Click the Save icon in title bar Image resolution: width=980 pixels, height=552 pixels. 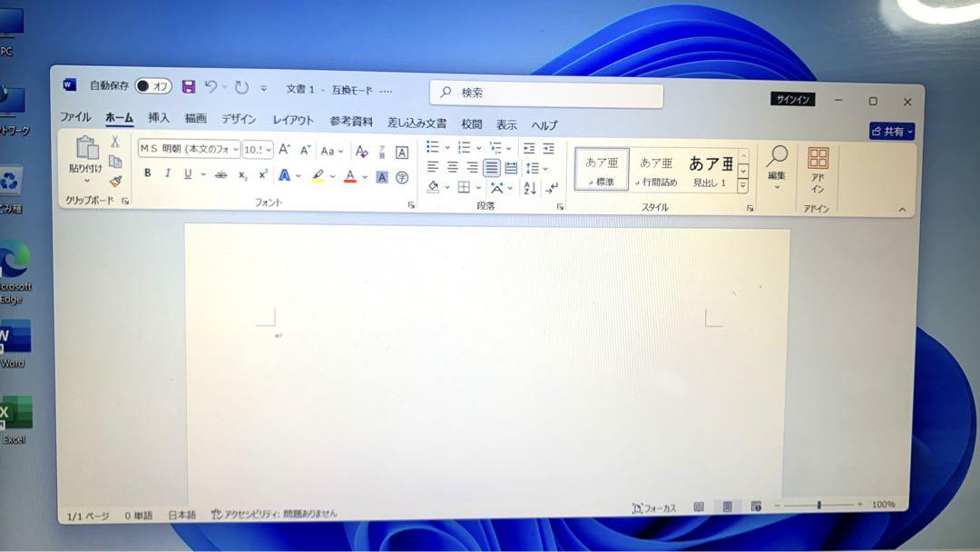[x=188, y=86]
